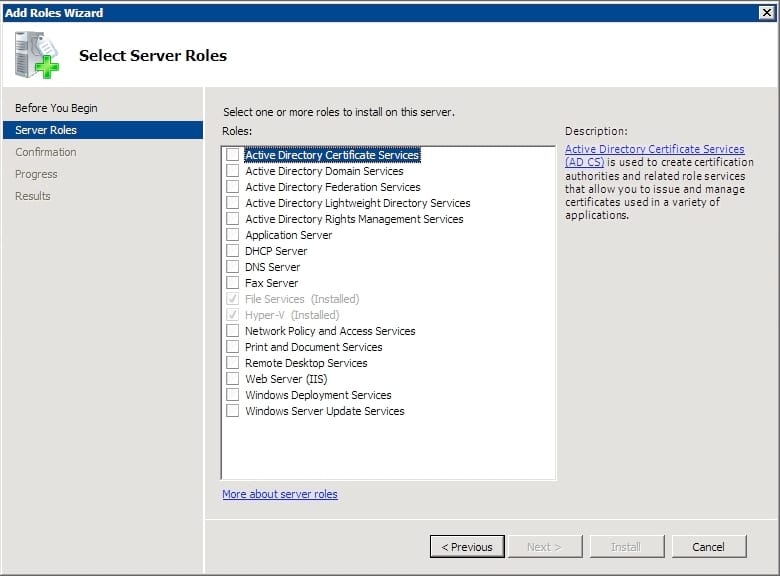Select the Application Server label
The image size is (780, 576).
(x=289, y=235)
